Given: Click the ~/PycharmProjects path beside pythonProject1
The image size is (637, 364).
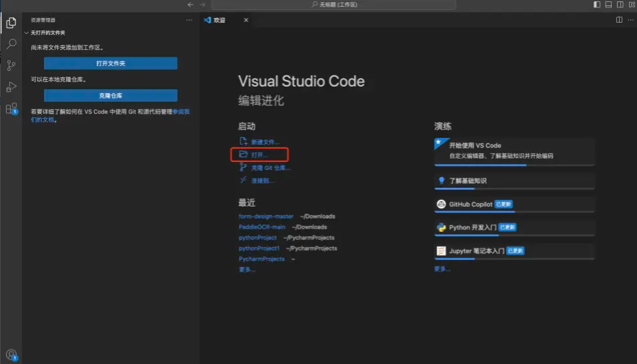Looking at the screenshot, I should [x=311, y=248].
